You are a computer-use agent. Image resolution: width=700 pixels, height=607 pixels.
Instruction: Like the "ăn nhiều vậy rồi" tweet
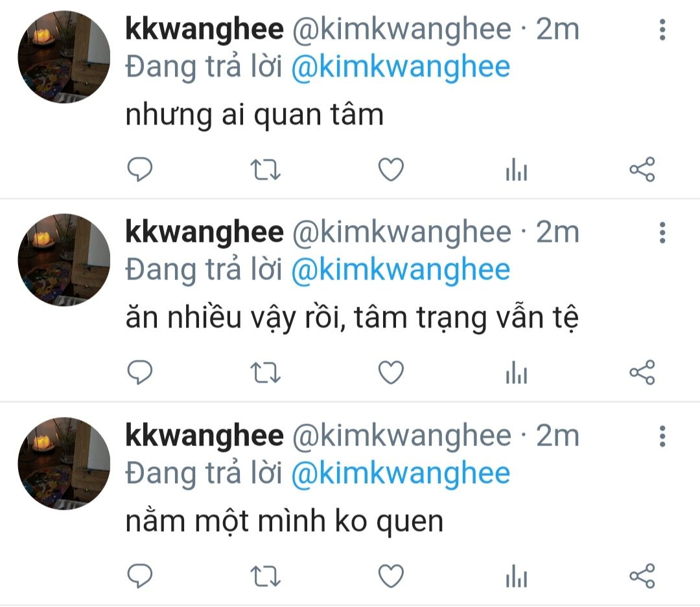point(391,372)
